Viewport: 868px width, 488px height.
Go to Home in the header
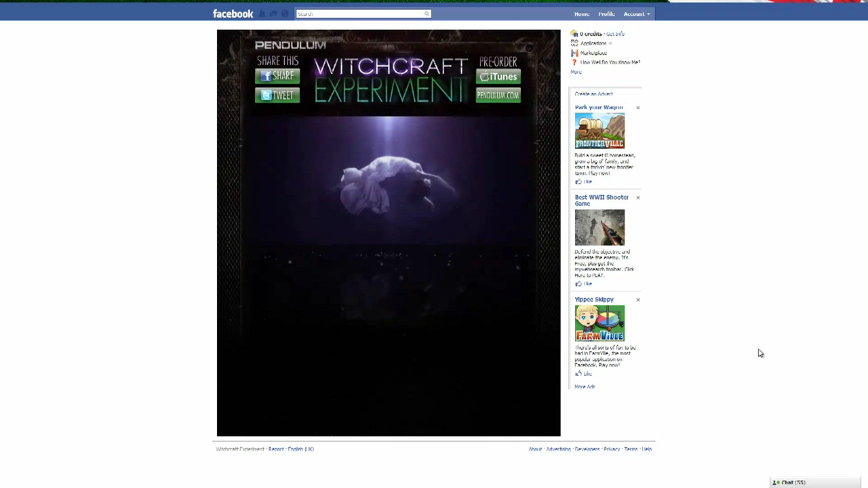pyautogui.click(x=582, y=14)
